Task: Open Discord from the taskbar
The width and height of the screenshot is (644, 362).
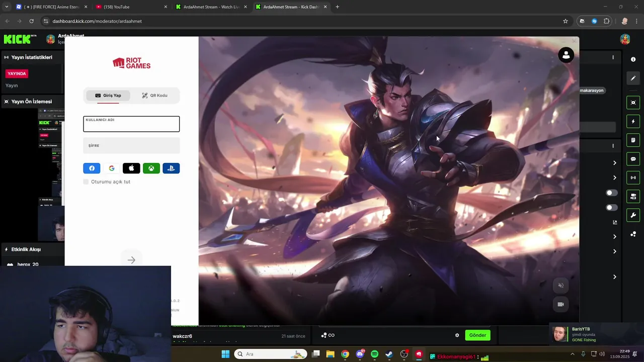Action: coord(360,354)
